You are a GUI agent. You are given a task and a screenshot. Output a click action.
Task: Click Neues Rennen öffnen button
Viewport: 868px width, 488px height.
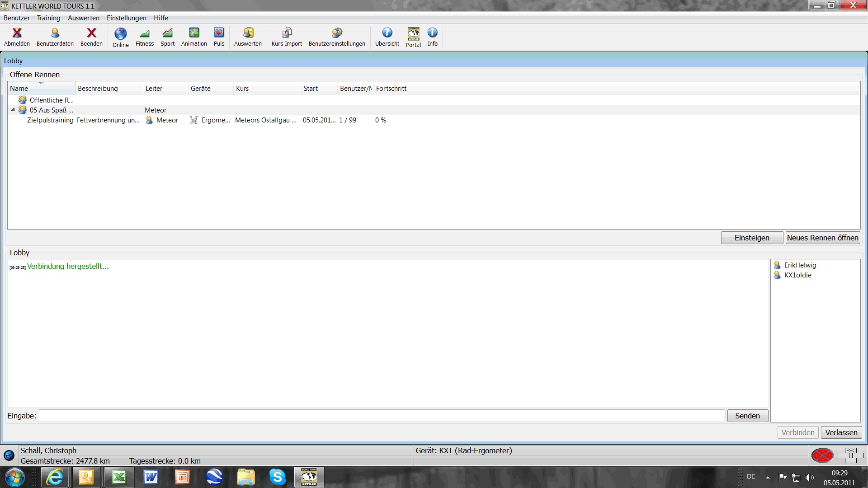[x=822, y=238]
